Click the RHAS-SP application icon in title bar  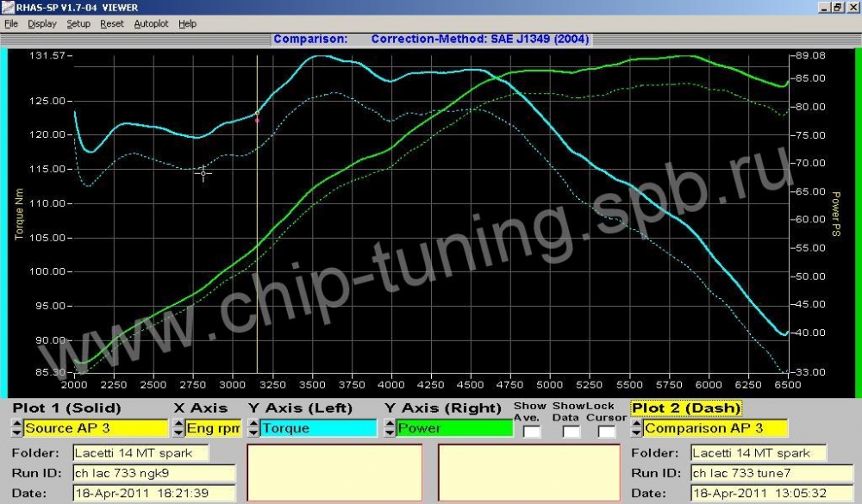pyautogui.click(x=8, y=7)
